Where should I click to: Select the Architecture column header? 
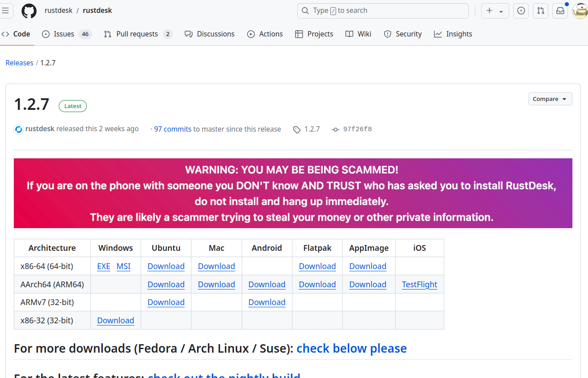pyautogui.click(x=52, y=248)
